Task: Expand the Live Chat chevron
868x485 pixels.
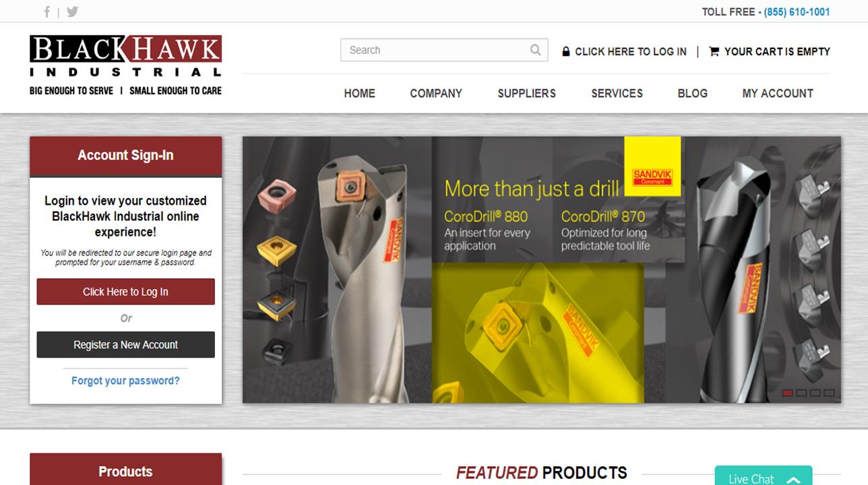Action: 793,480
